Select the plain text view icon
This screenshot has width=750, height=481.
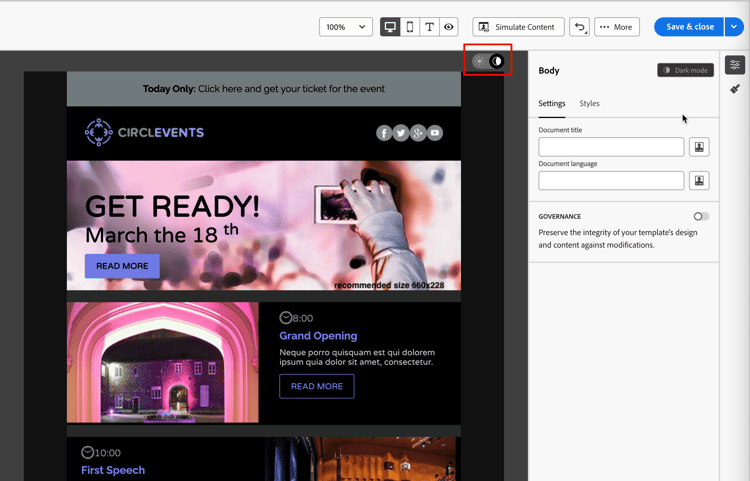pyautogui.click(x=430, y=27)
